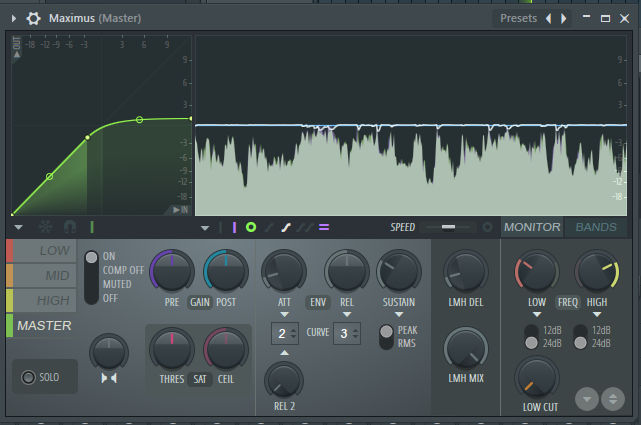Image resolution: width=641 pixels, height=425 pixels.
Task: Select the HIGH band
Action: [41, 301]
